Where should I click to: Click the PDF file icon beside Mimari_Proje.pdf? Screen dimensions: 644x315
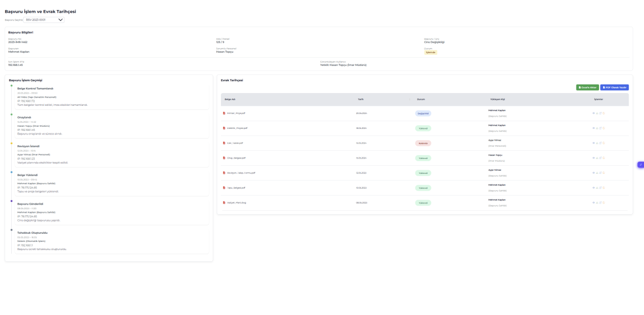(224, 114)
